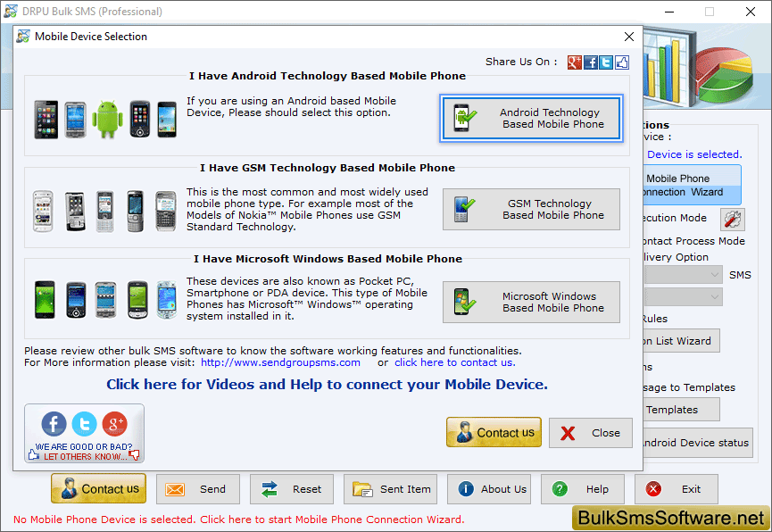Click Contact us button in main window
This screenshot has height=532, width=772.
click(98, 488)
